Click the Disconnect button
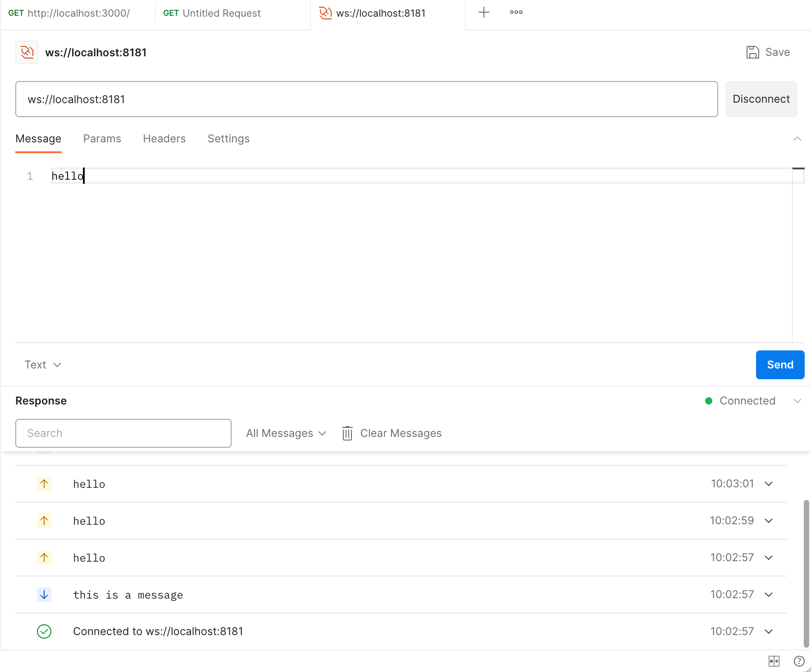This screenshot has height=672, width=811. (761, 99)
